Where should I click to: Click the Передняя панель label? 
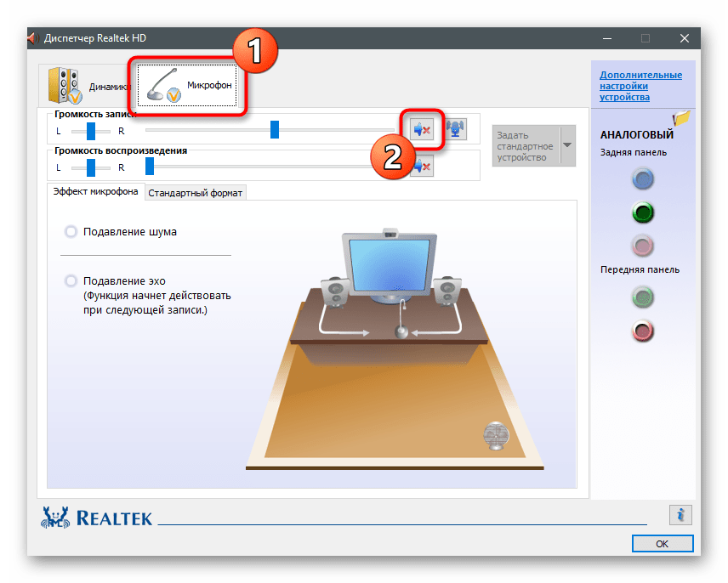coord(640,269)
